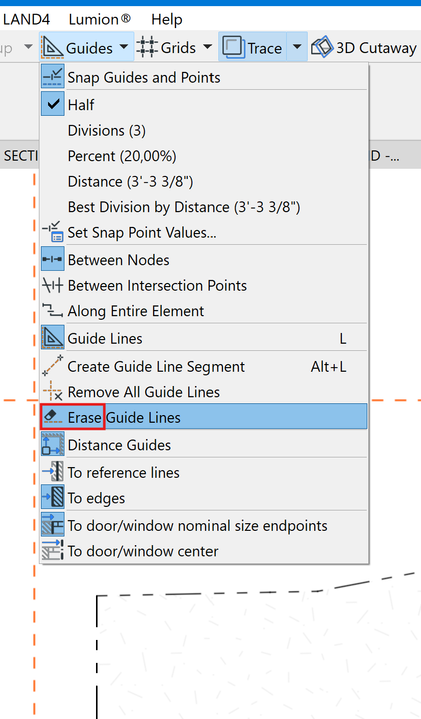Open the Help menu
Viewport: 421px width, 719px height.
pos(167,19)
